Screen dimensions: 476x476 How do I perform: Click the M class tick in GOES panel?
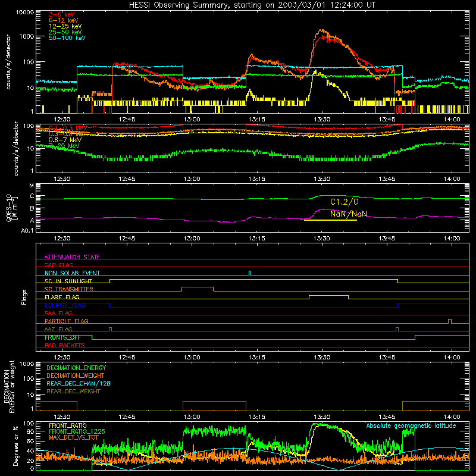click(x=32, y=186)
